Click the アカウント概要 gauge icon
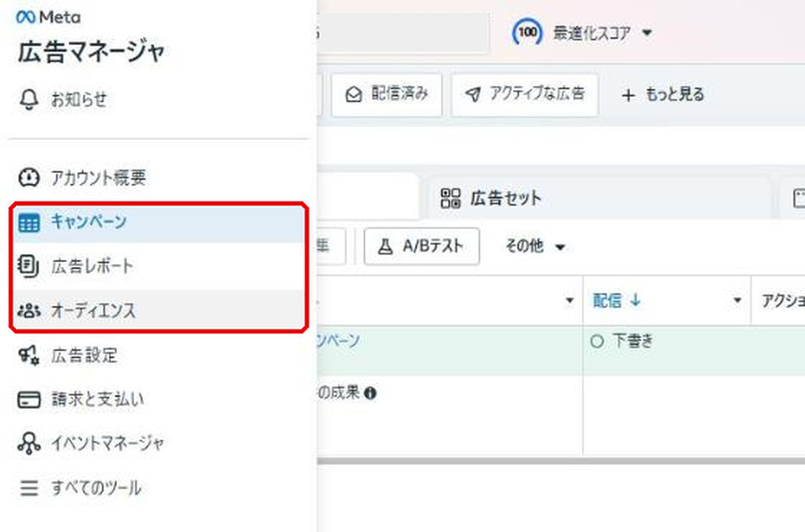 coord(29,177)
